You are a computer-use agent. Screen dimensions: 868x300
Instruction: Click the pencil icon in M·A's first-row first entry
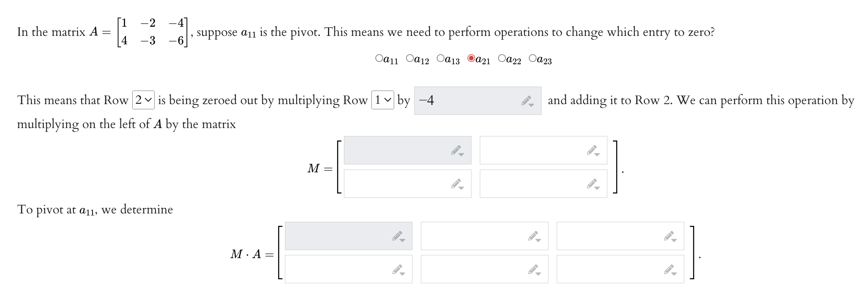pyautogui.click(x=398, y=236)
